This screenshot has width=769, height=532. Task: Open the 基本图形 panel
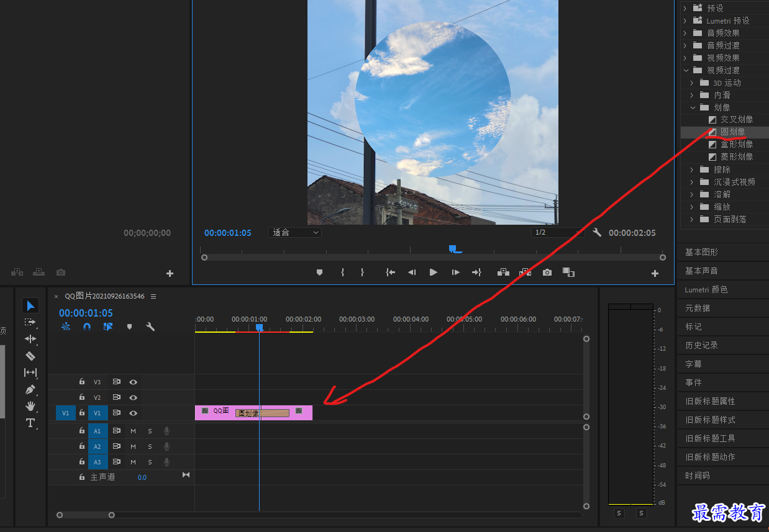[701, 252]
